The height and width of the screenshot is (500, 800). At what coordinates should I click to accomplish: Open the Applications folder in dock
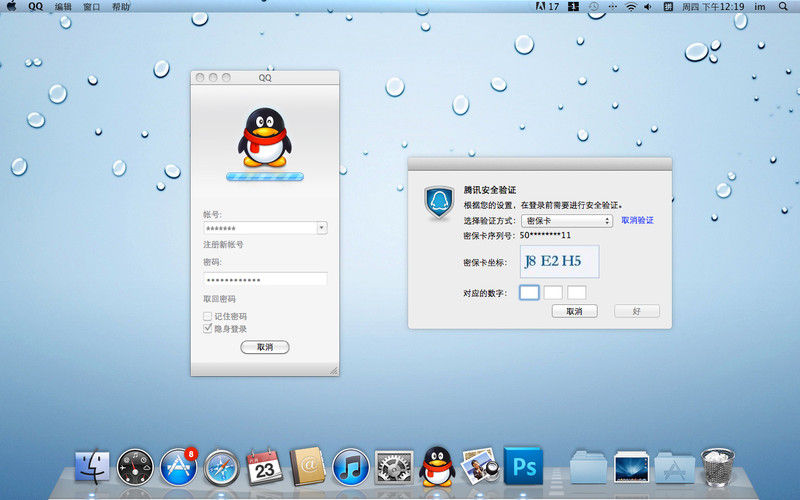pos(674,467)
